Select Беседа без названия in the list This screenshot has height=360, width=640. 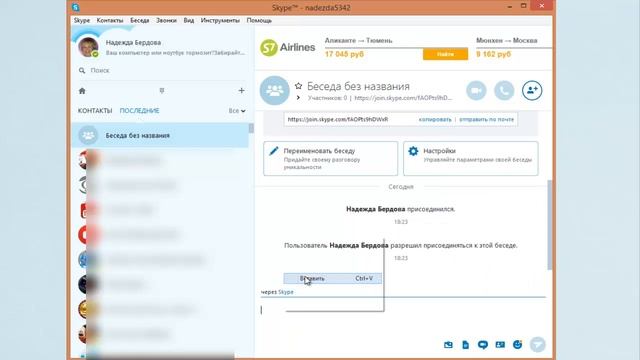coord(160,136)
